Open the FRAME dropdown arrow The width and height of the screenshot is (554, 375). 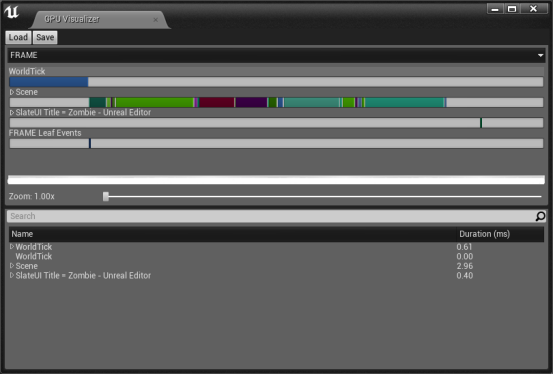coord(540,55)
